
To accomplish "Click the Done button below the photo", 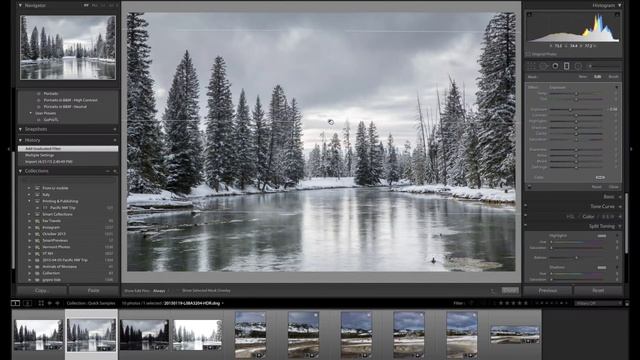I will (510, 290).
